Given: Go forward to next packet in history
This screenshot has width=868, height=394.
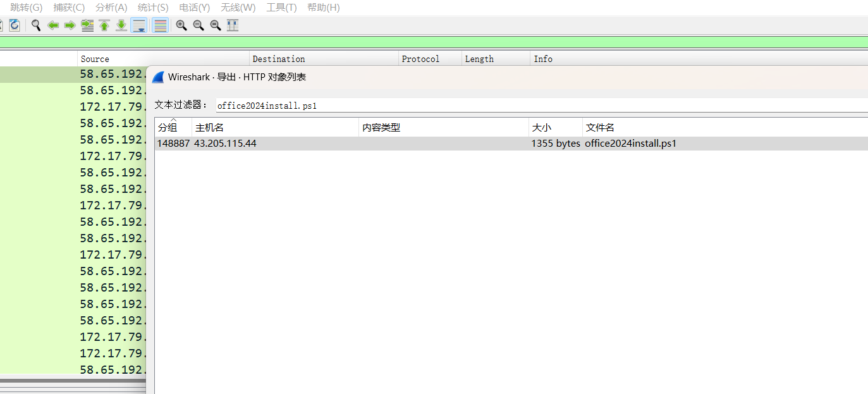Looking at the screenshot, I should [x=70, y=25].
